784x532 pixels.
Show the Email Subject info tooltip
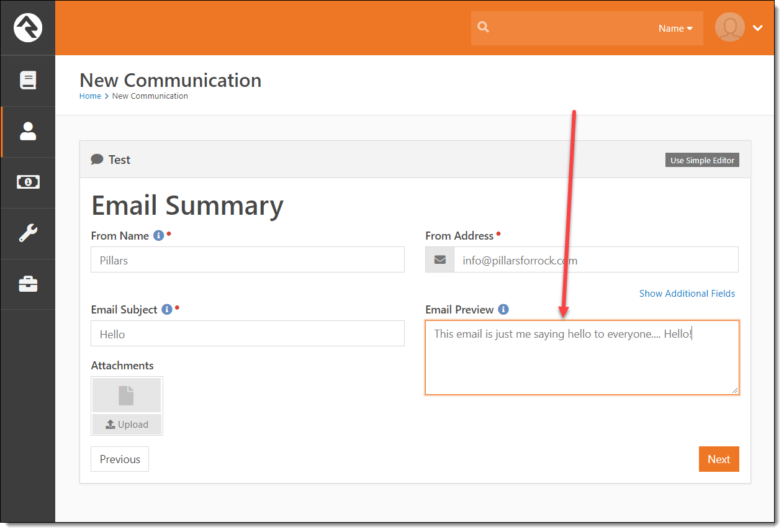point(167,309)
